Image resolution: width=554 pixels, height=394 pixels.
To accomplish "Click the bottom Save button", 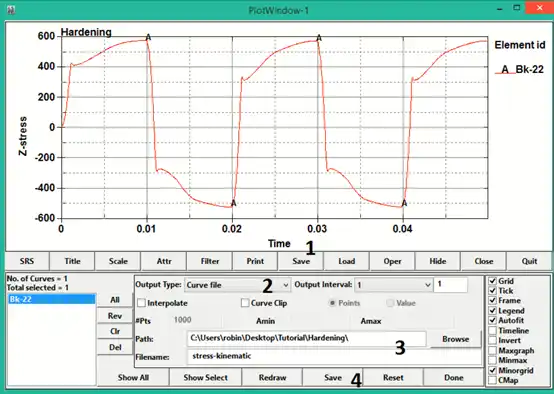I will pos(333,378).
